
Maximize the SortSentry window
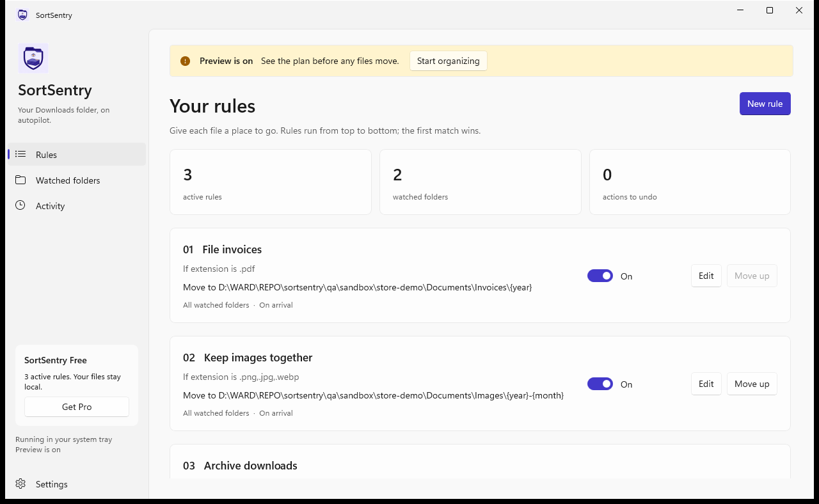click(x=770, y=10)
